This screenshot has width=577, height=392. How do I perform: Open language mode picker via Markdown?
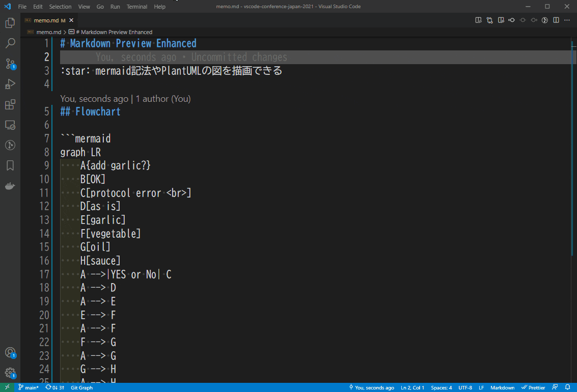pyautogui.click(x=502, y=387)
